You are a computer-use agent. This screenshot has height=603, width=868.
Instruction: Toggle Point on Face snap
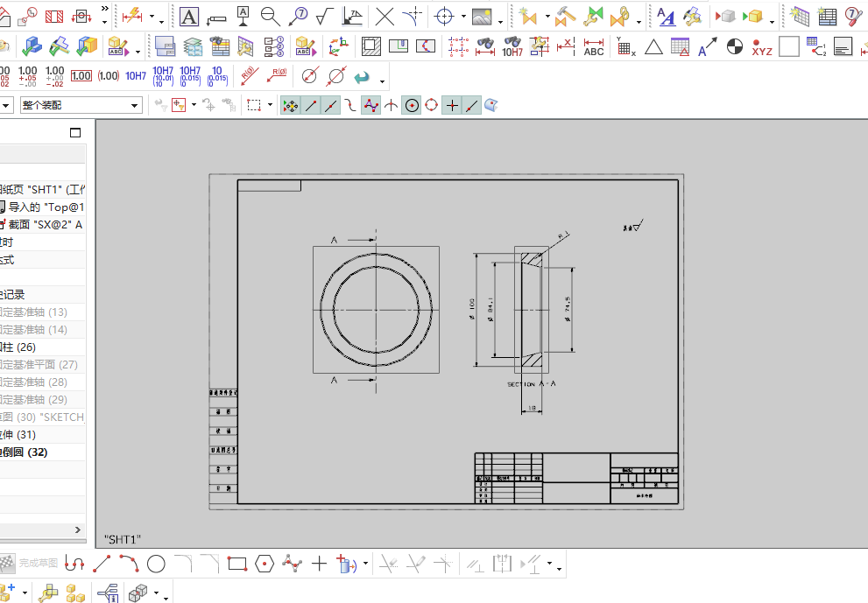(x=491, y=105)
